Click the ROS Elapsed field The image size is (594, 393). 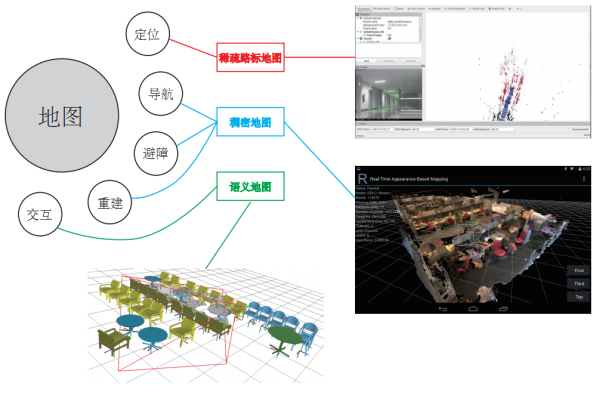coord(423,129)
